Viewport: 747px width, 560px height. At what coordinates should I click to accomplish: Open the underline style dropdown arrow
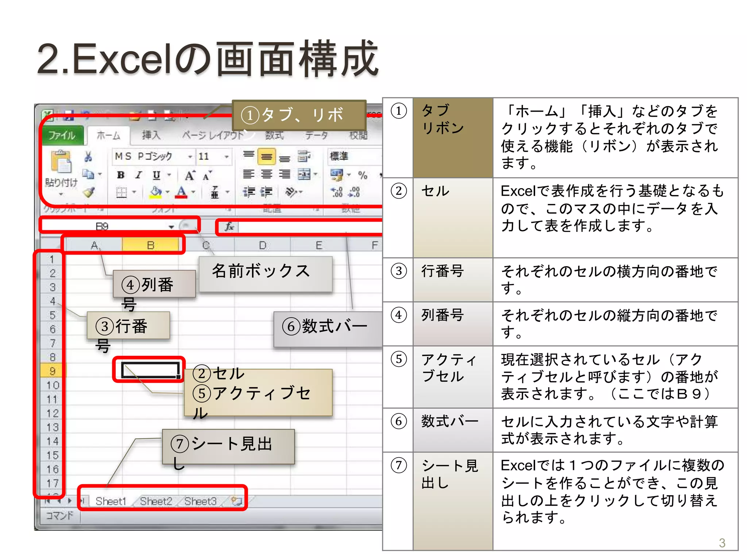tap(169, 175)
